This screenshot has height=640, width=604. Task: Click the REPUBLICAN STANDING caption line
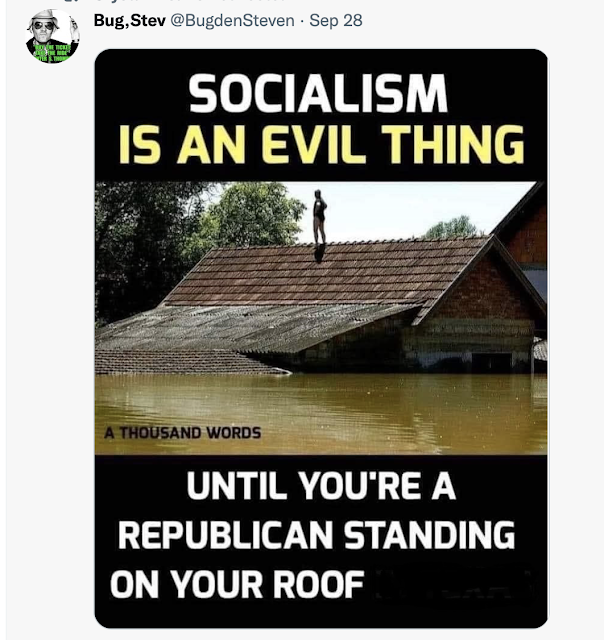tap(317, 535)
